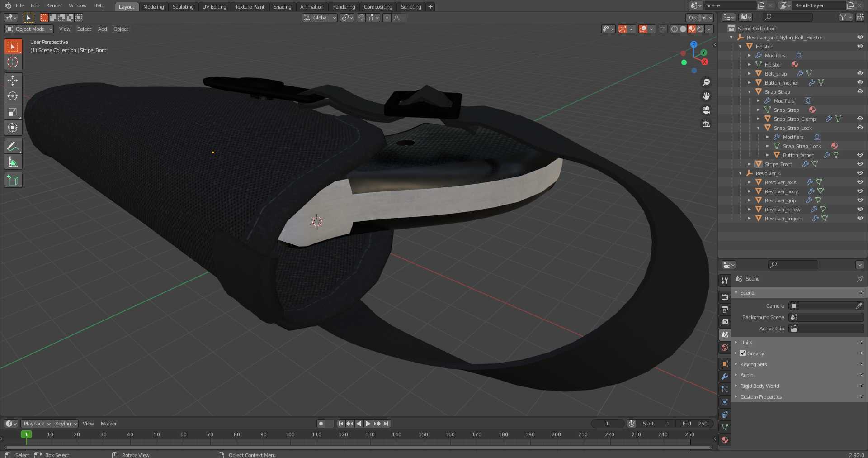
Task: Open the Object properties tab
Action: click(725, 364)
